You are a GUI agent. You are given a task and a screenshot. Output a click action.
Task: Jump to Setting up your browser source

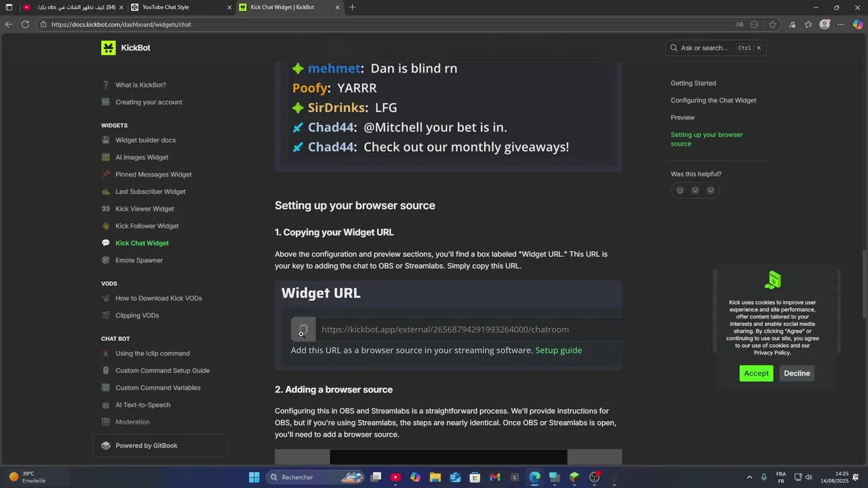click(x=707, y=139)
